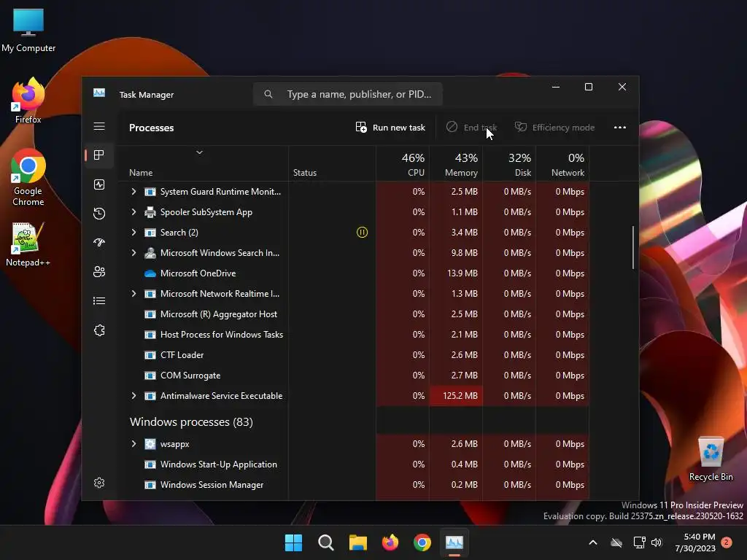This screenshot has width=747, height=560.
Task: Select the CTF Loader process
Action: pos(352,355)
